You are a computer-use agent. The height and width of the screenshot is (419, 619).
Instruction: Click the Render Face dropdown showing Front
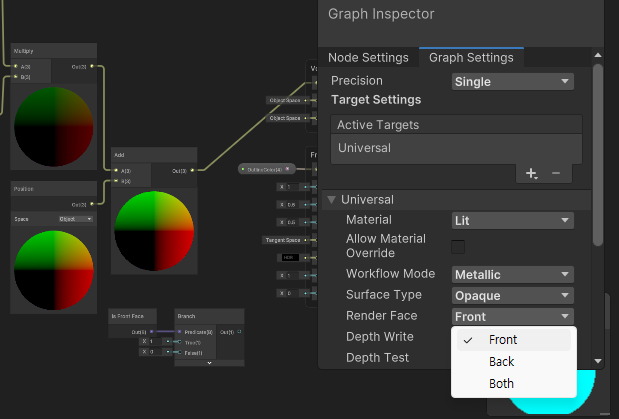(512, 316)
